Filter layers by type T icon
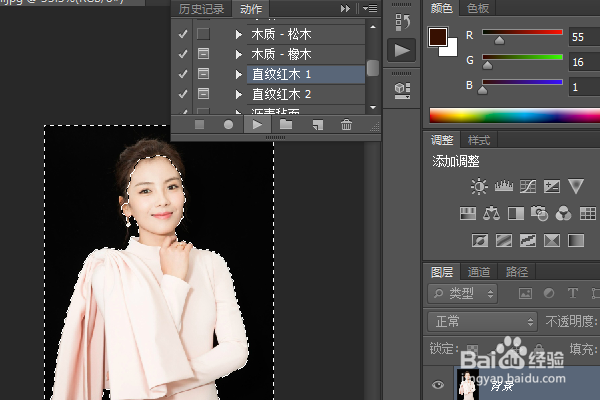The width and height of the screenshot is (600, 400). [x=573, y=294]
